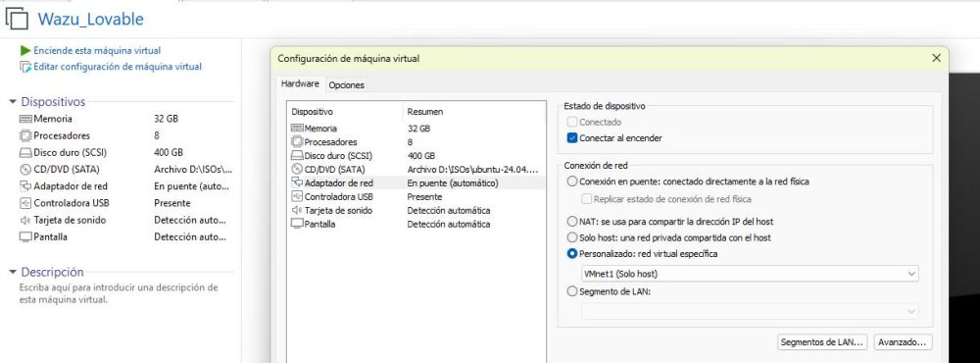Collapse the Descripción section
980x363 pixels.
[x=13, y=273]
